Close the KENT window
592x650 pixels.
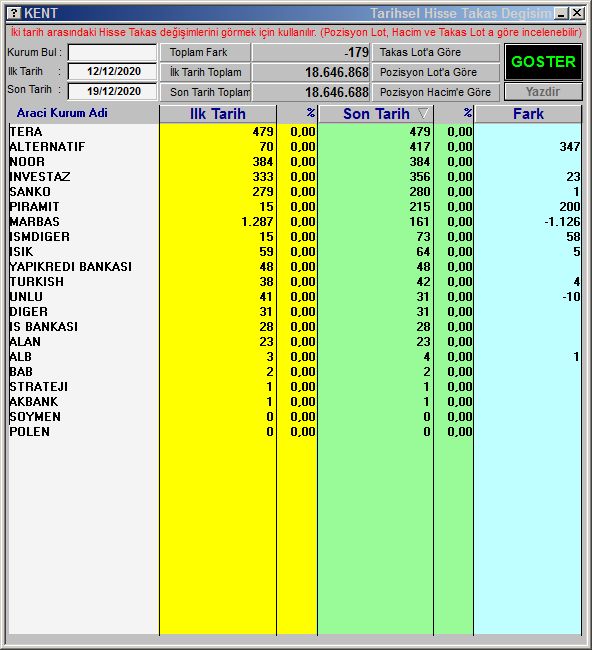(x=577, y=13)
